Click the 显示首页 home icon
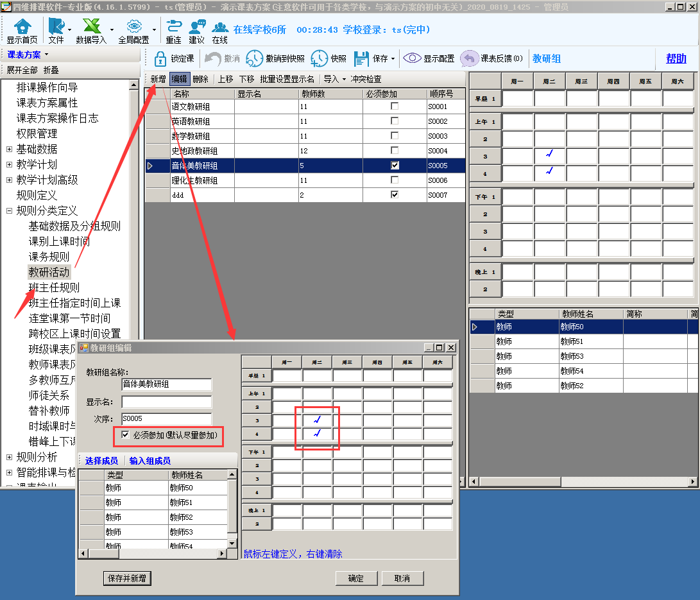 [x=22, y=26]
